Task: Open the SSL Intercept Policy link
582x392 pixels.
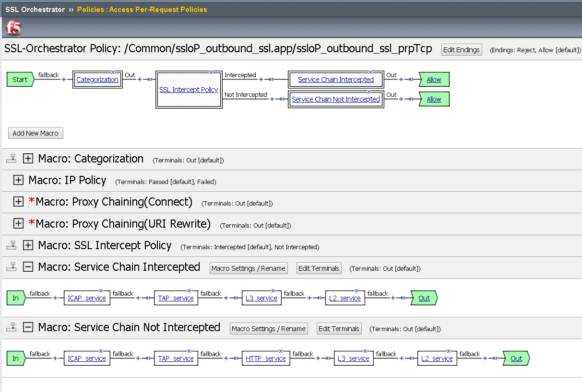Action: point(189,90)
